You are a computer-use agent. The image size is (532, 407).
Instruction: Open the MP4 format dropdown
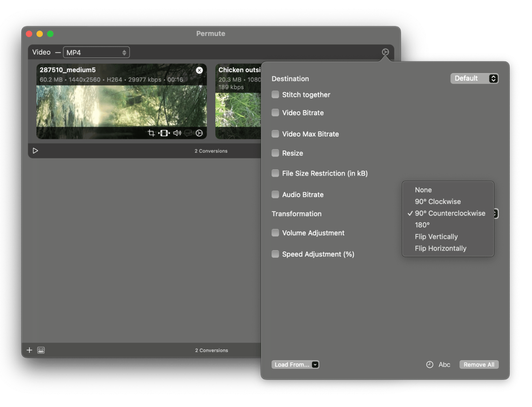(x=96, y=52)
